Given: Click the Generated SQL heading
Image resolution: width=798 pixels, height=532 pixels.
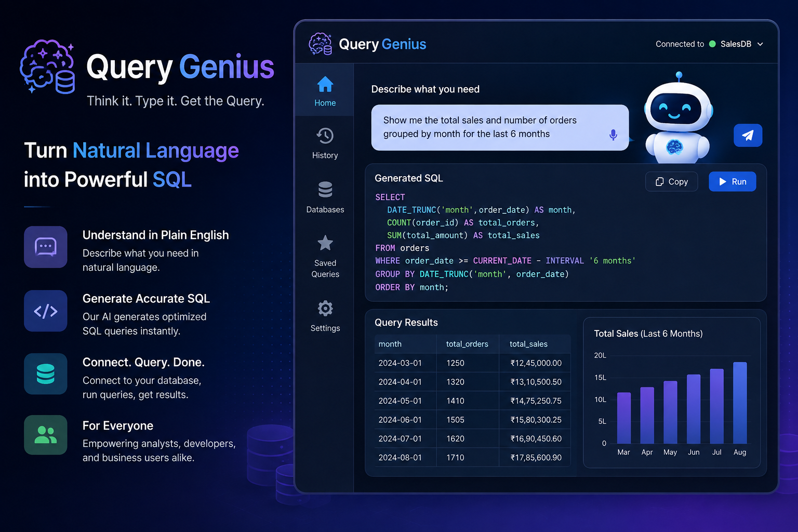Looking at the screenshot, I should point(409,178).
